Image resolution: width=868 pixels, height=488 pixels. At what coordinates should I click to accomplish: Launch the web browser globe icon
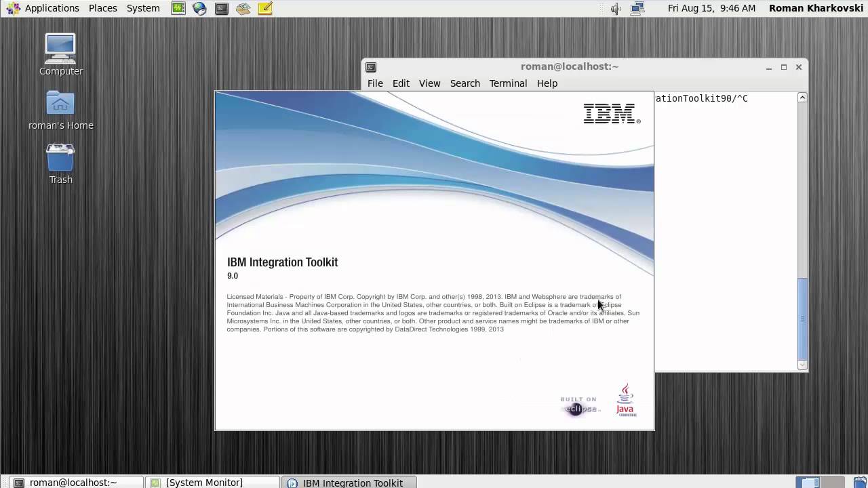[199, 8]
